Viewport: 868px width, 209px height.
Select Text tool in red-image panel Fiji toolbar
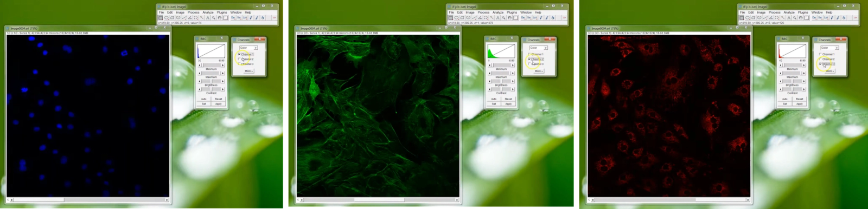[789, 18]
